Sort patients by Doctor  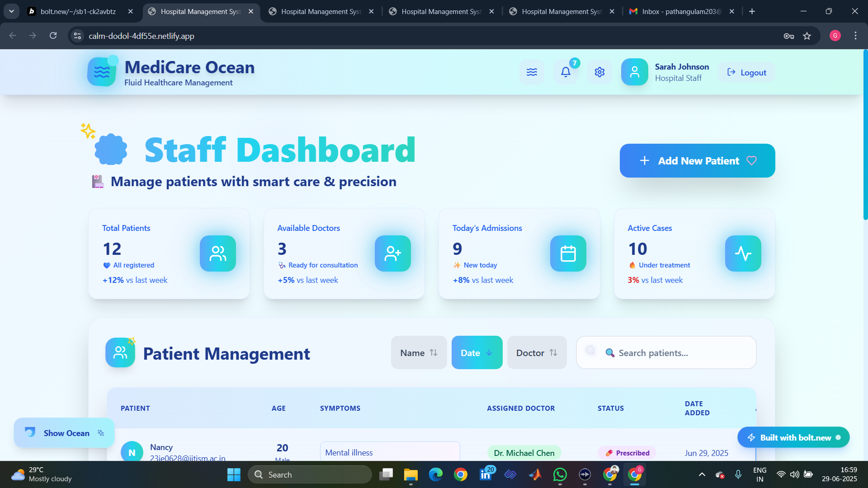(x=537, y=352)
